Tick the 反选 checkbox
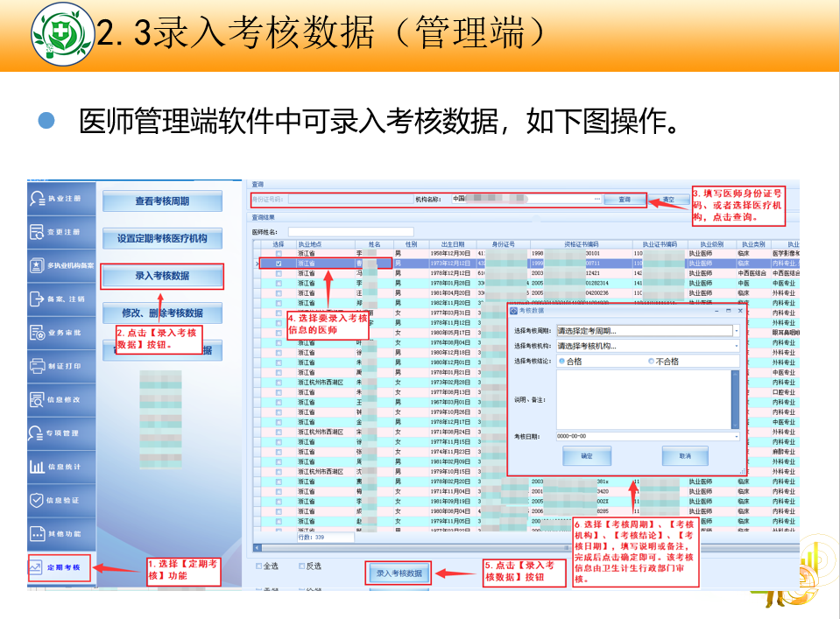Viewport: 840px width, 619px height. tap(301, 566)
